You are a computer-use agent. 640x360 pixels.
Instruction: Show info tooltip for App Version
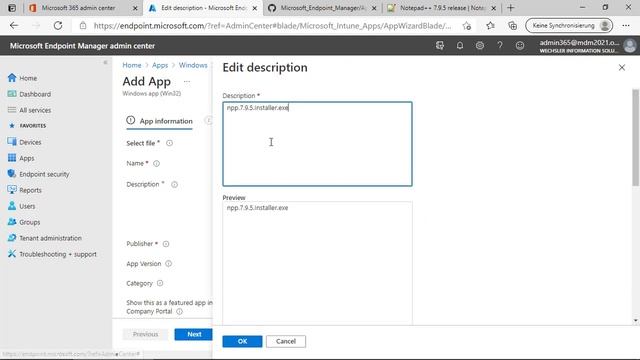point(169,264)
